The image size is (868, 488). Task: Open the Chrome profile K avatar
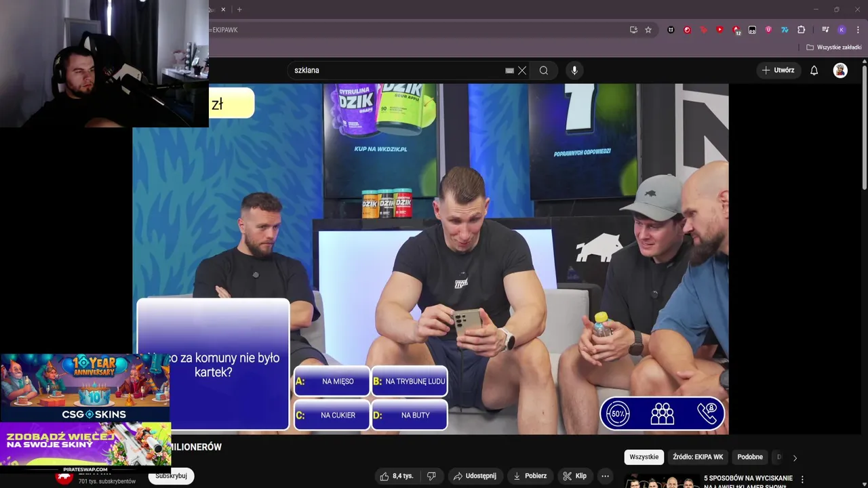(842, 30)
